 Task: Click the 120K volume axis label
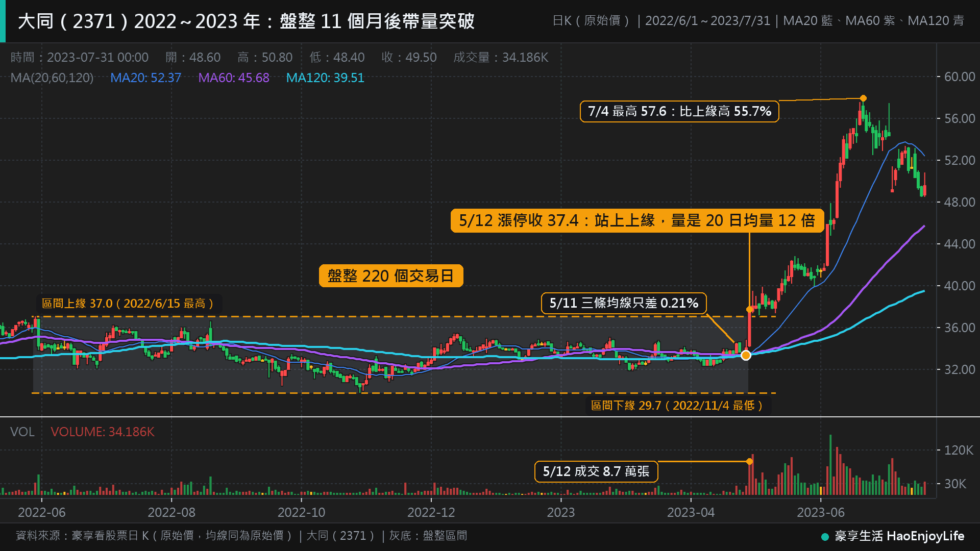959,450
